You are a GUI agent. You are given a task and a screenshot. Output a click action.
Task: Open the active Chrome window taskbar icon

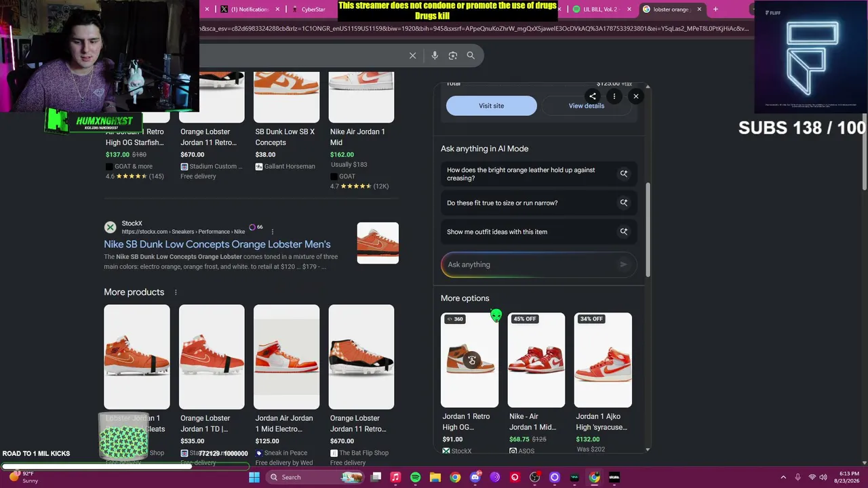tap(595, 477)
